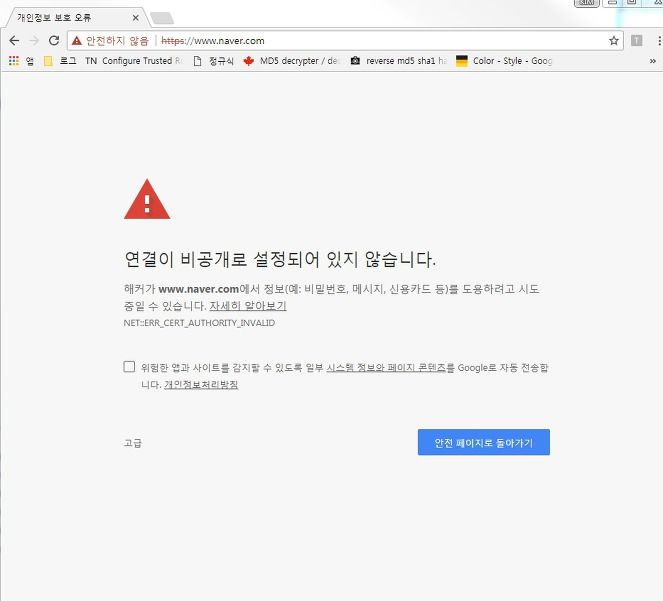663x601 pixels.
Task: Select the 개인정보 보호 오류 tab
Action: (x=76, y=18)
